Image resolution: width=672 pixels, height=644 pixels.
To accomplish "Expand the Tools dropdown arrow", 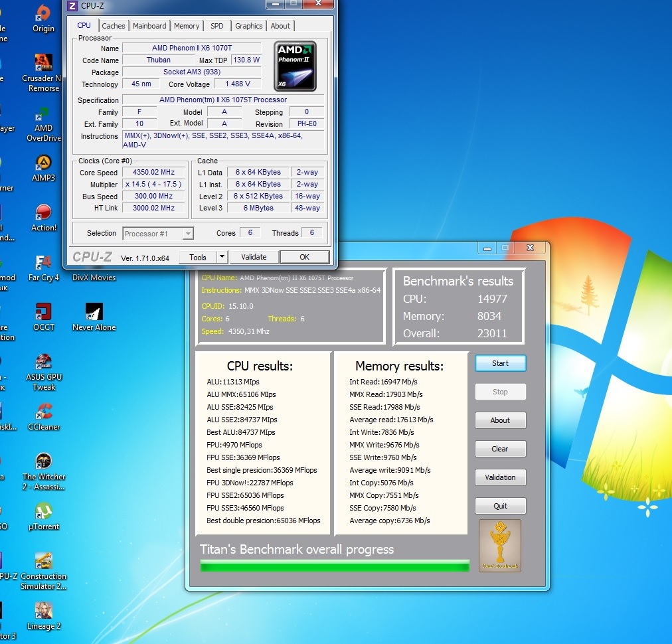I will tap(222, 257).
